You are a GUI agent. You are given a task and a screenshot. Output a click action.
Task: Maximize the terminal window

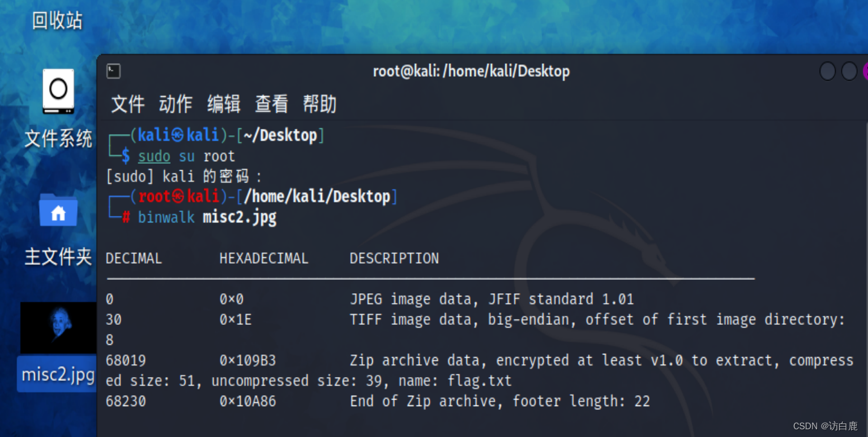click(850, 71)
